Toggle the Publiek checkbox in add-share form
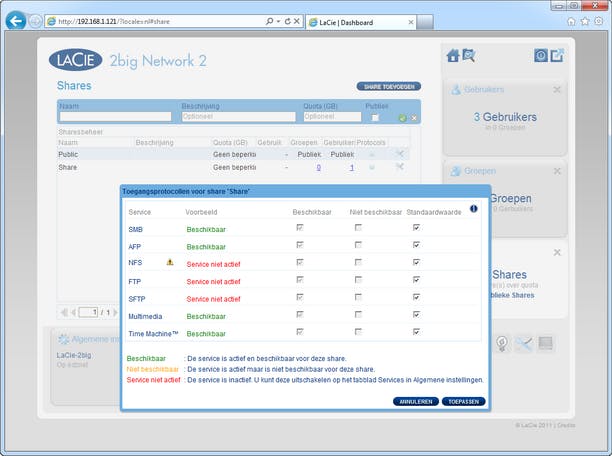This screenshot has height=456, width=612. click(375, 118)
